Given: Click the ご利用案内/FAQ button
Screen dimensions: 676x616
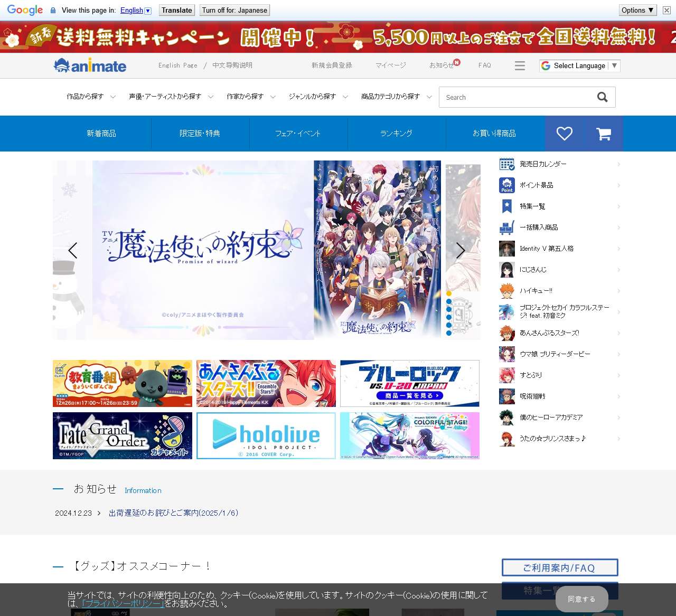Looking at the screenshot, I should [560, 567].
